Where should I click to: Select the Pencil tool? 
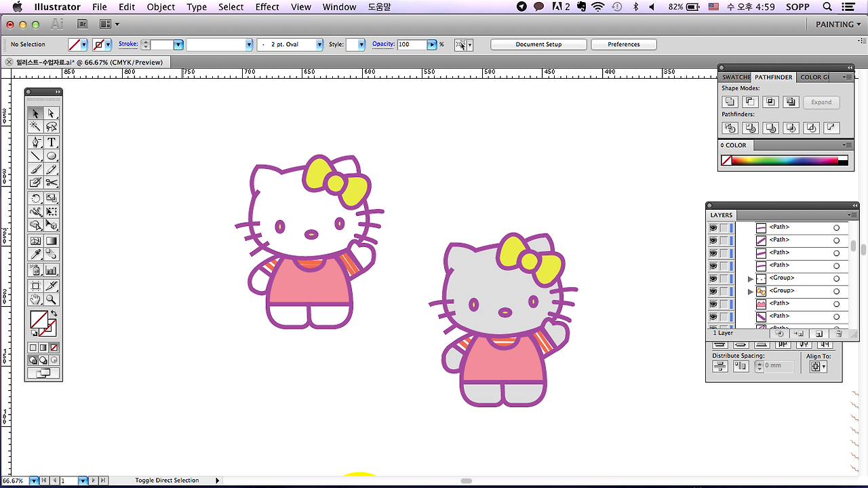tap(52, 170)
